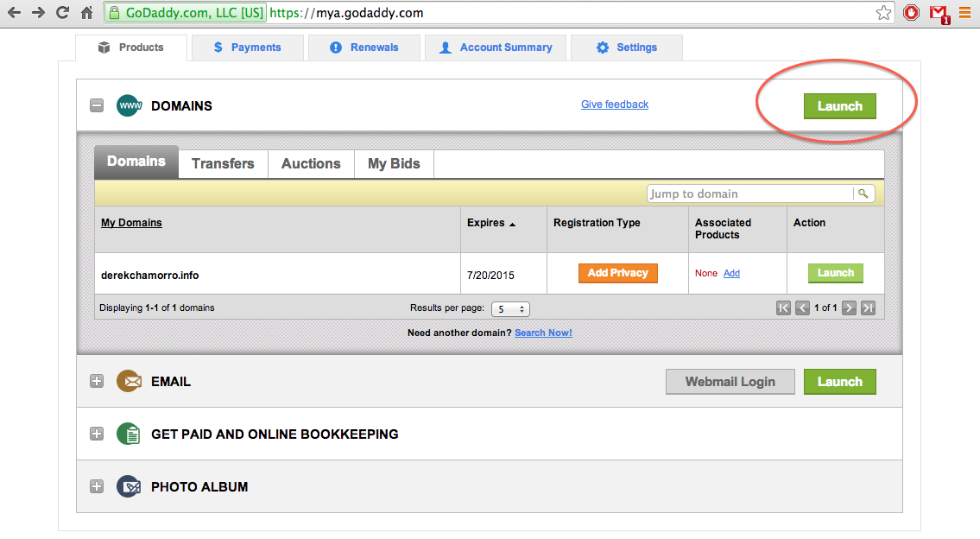Select the Transfers sub-tab
The width and height of the screenshot is (980, 539).
tap(223, 164)
